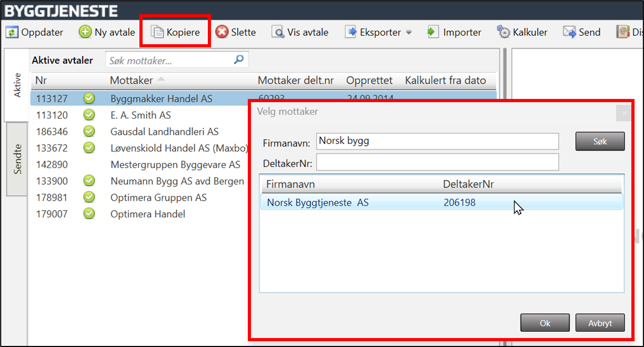This screenshot has height=347, width=644.
Task: Click into the DeltakerNr input field
Action: [437, 163]
